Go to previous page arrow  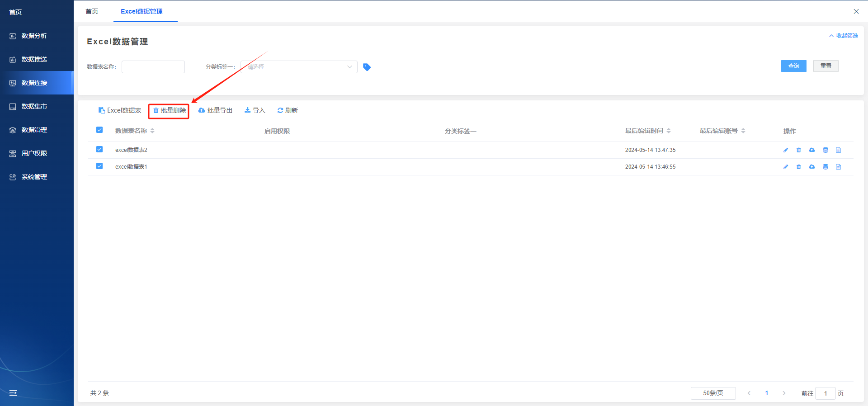(749, 393)
